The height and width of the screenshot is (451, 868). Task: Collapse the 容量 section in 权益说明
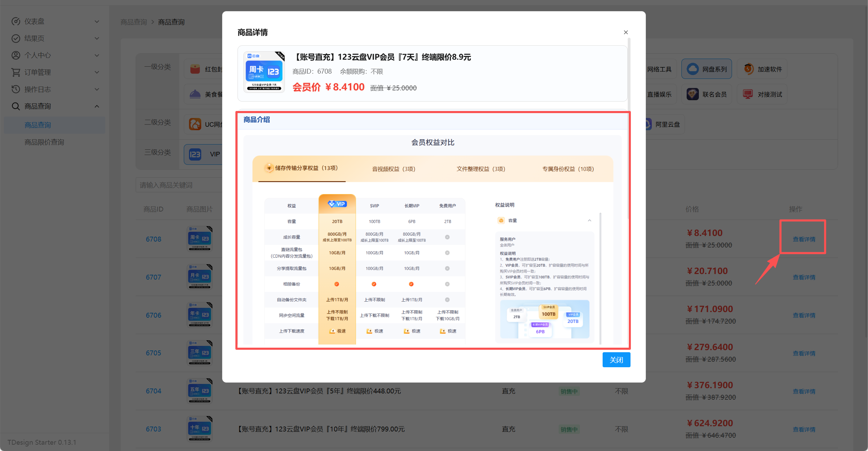pyautogui.click(x=589, y=220)
